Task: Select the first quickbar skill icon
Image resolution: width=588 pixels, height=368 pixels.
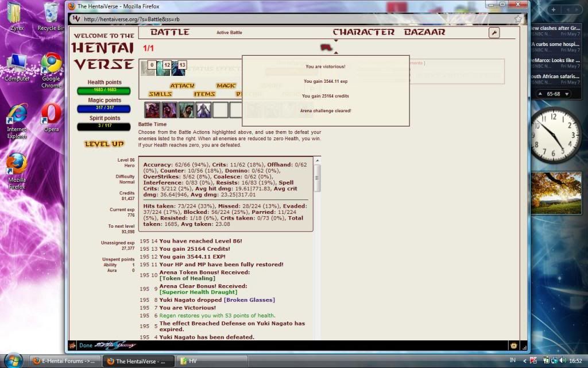Action: point(152,110)
